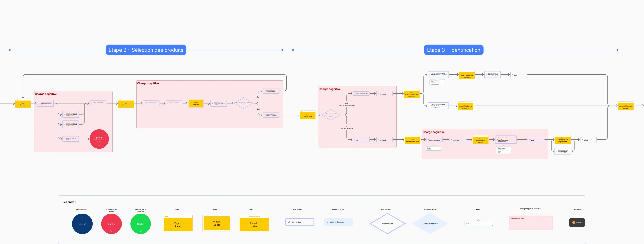Click the legend Modal Label block
The image size is (644, 244).
(x=217, y=223)
